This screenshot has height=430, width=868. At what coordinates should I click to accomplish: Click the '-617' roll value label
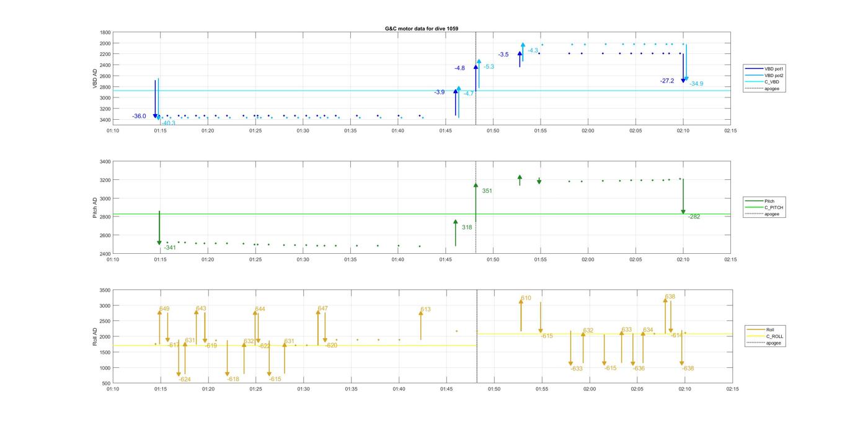coord(174,345)
